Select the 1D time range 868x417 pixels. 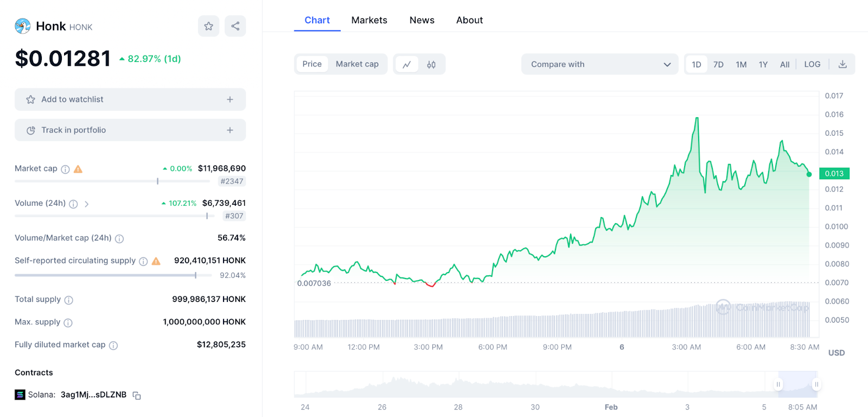click(697, 64)
